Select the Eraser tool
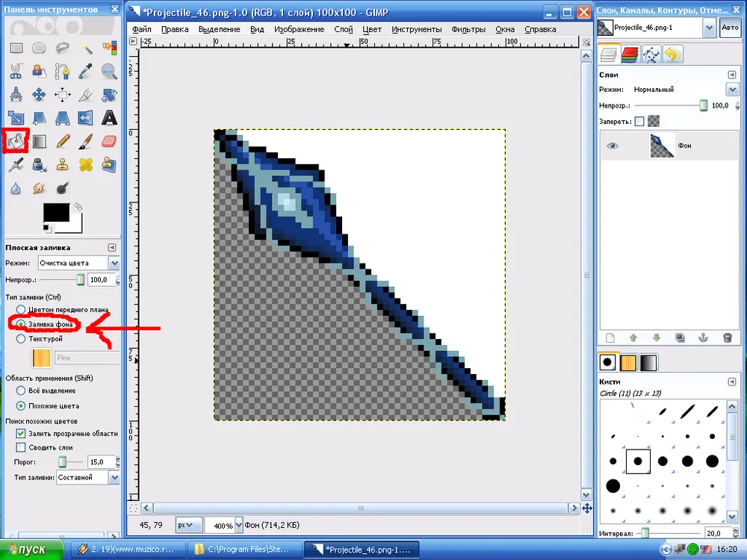The height and width of the screenshot is (560, 747). [x=109, y=140]
